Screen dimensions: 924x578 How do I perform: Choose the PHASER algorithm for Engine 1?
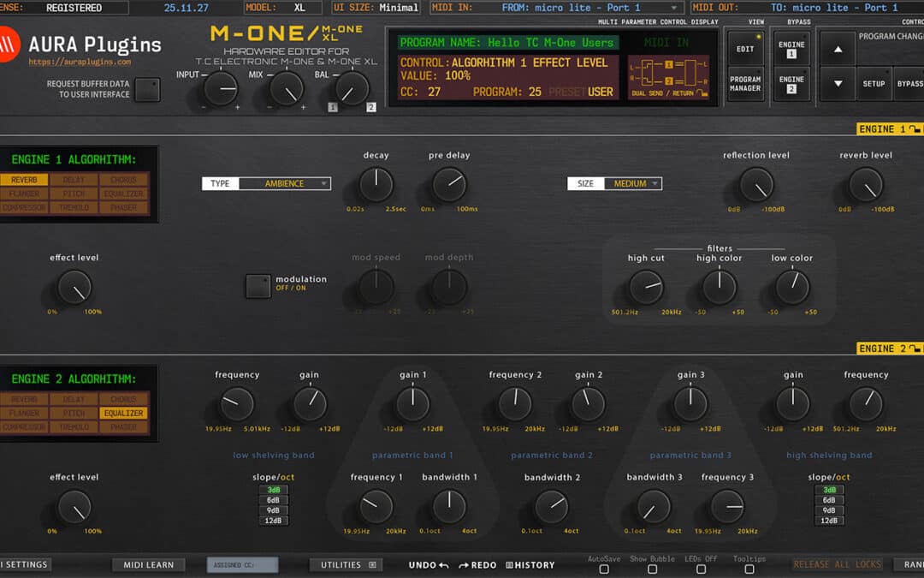pyautogui.click(x=125, y=206)
